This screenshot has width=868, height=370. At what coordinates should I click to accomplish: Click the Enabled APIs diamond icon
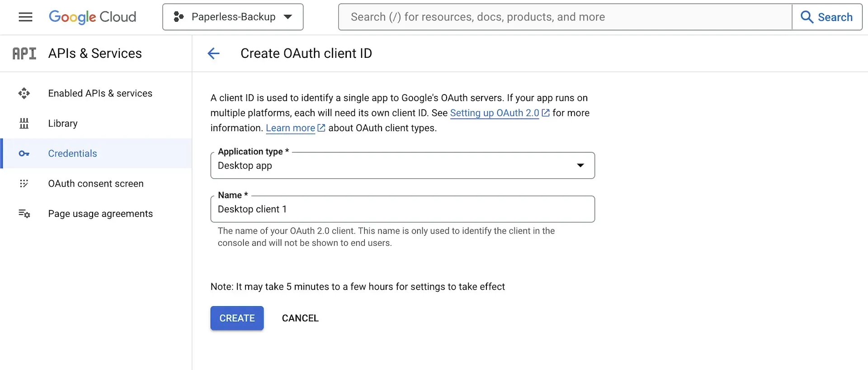tap(24, 93)
